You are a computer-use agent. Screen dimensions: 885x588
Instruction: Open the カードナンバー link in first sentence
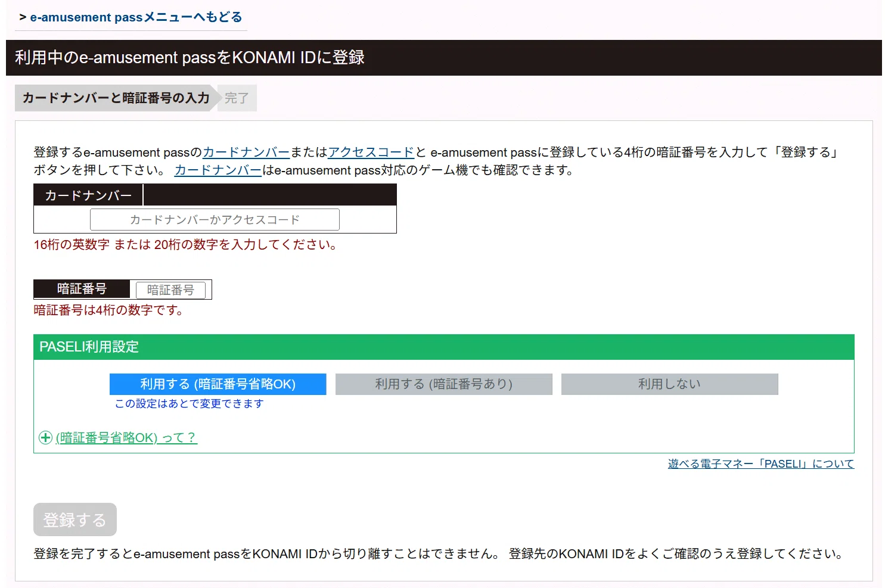pyautogui.click(x=246, y=153)
